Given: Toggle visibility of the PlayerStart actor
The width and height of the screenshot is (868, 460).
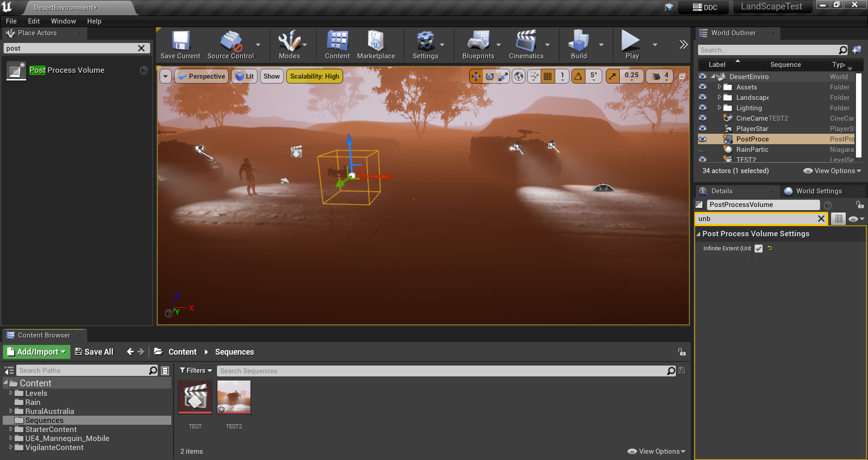Looking at the screenshot, I should point(703,129).
